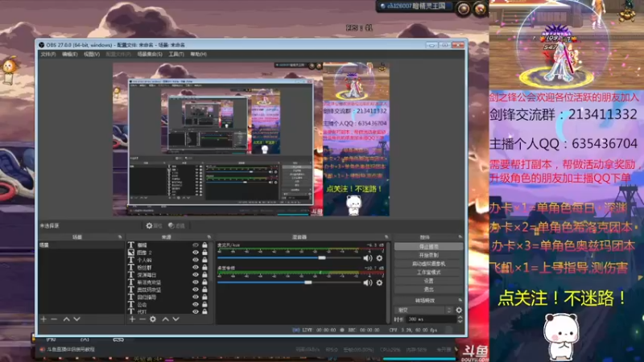Mute the 桌面音频 speaker icon

[x=368, y=283]
